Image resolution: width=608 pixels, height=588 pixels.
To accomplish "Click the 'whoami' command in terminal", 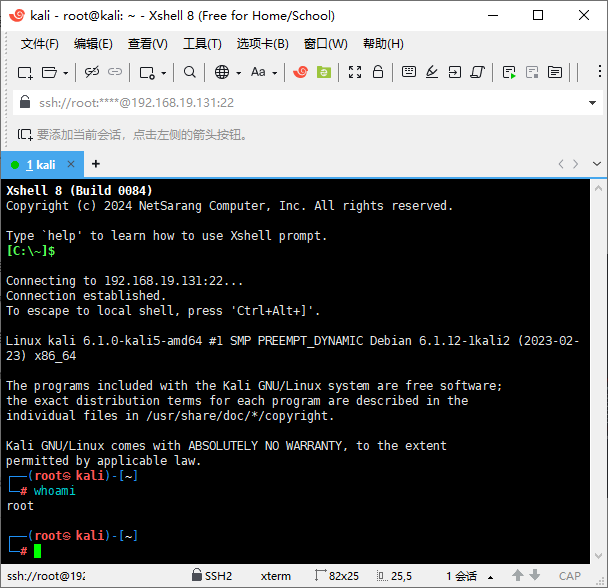I will pos(54,491).
